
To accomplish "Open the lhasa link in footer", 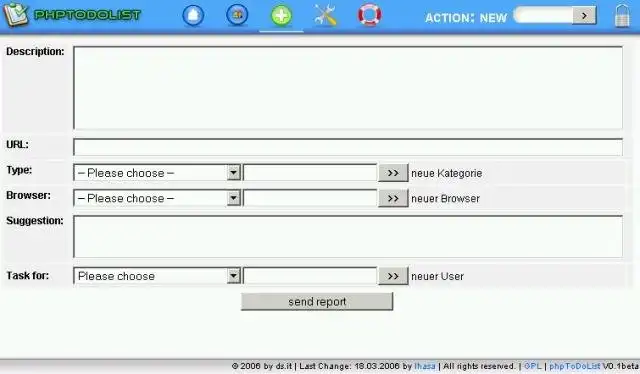I will tap(425, 366).
